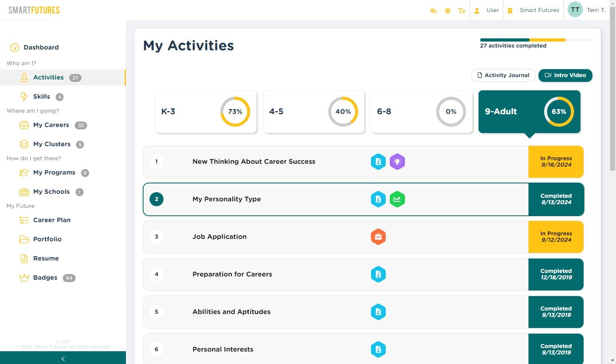
Task: Click the orange briefcase icon on Job Application
Action: (x=378, y=237)
